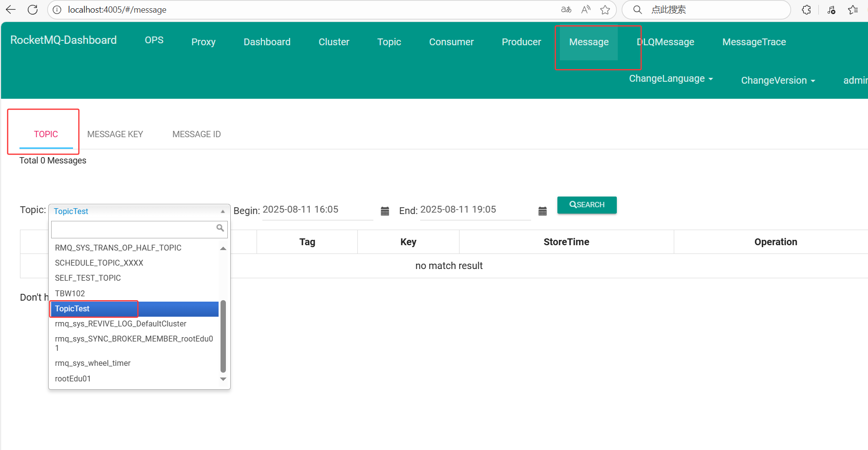Open the DLQMessage navigation page
Viewport: 868px width, 450px height.
click(665, 42)
